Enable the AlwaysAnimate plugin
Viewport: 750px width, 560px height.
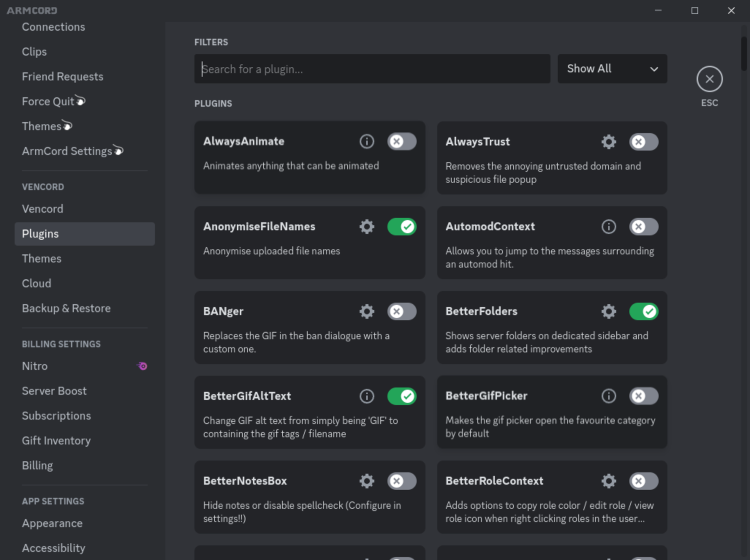pyautogui.click(x=401, y=141)
